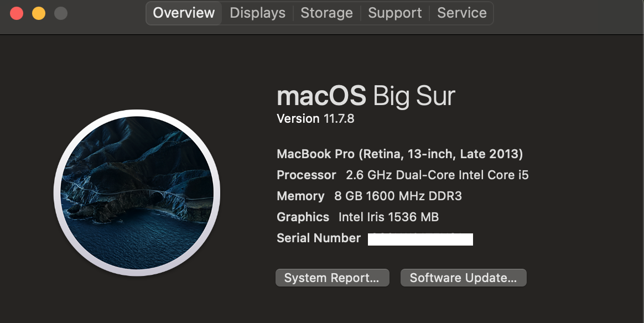This screenshot has width=644, height=323.
Task: Click the greyed-out zoom window button
Action: [x=61, y=13]
